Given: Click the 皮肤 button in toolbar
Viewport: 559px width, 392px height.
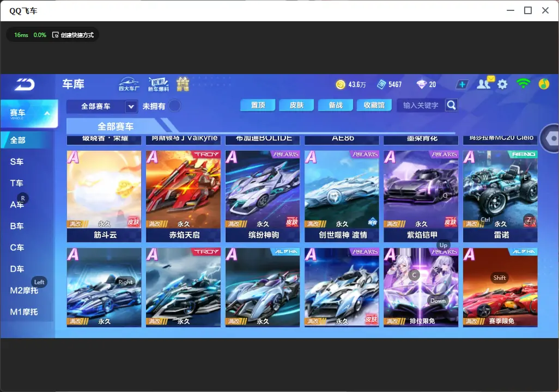Looking at the screenshot, I should 296,105.
